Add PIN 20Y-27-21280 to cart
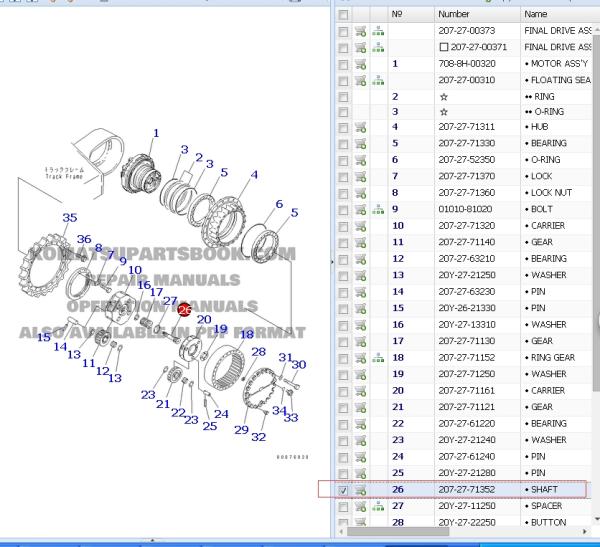 pos(360,474)
